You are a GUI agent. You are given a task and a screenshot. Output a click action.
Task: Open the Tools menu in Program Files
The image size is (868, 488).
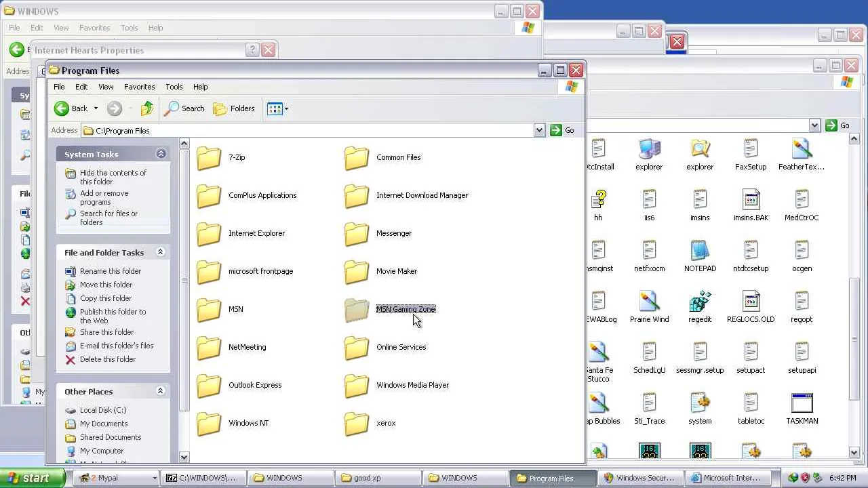tap(174, 87)
